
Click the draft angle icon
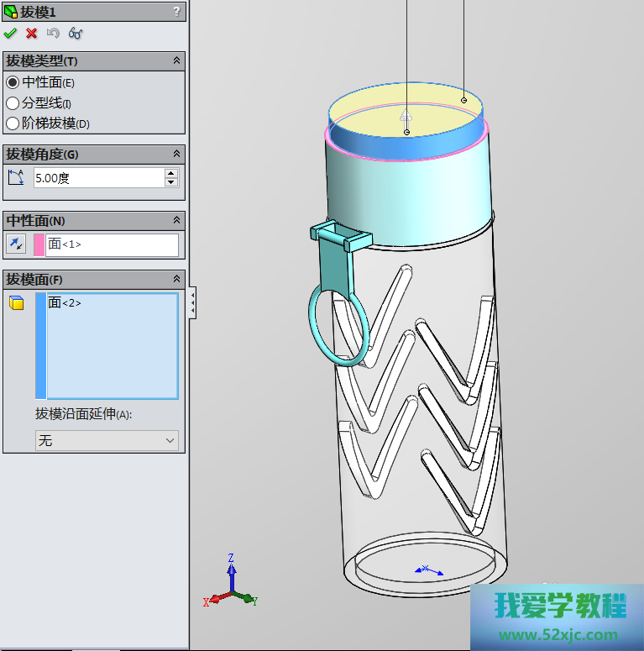click(x=15, y=177)
